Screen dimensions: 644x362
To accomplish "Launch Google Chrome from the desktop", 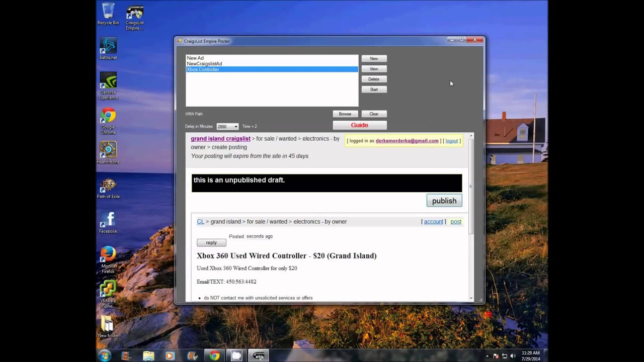I will pyautogui.click(x=108, y=121).
